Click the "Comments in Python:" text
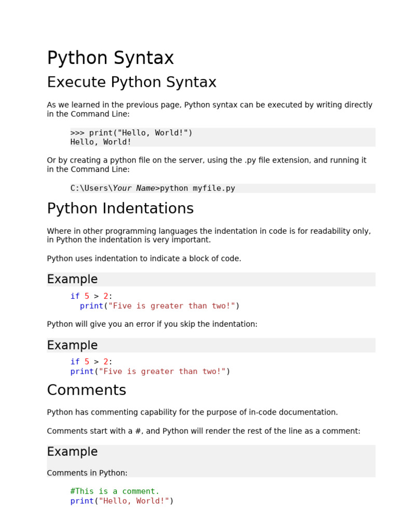399x532 pixels. click(x=87, y=473)
